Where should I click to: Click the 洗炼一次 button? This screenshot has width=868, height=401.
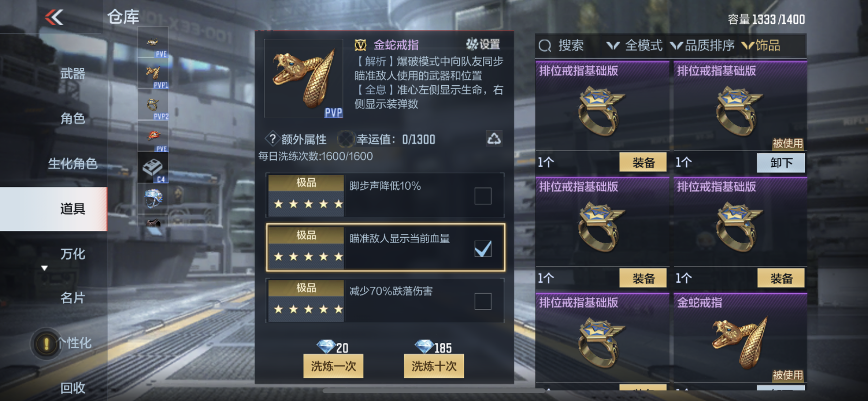click(333, 366)
